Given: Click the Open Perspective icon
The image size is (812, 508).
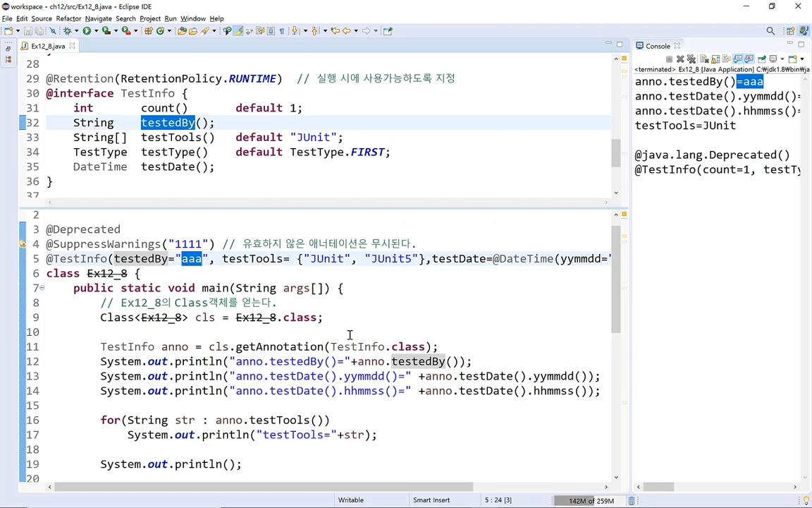Looking at the screenshot, I should point(791,31).
